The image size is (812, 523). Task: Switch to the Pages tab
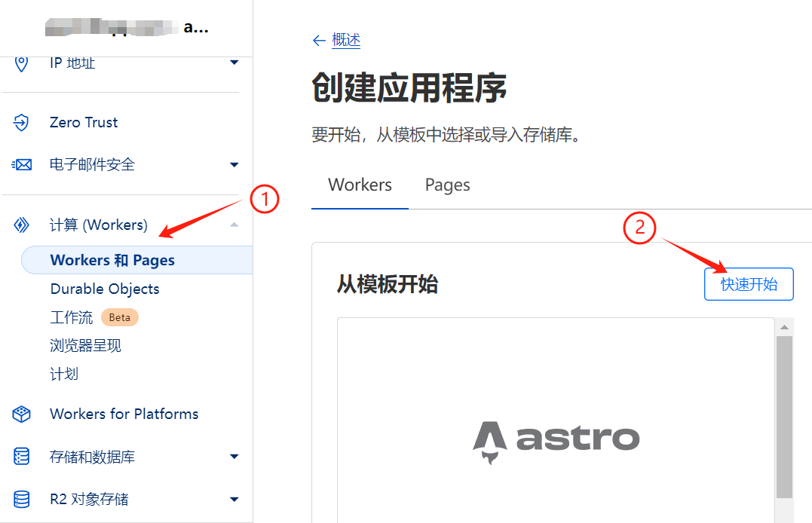tap(447, 185)
